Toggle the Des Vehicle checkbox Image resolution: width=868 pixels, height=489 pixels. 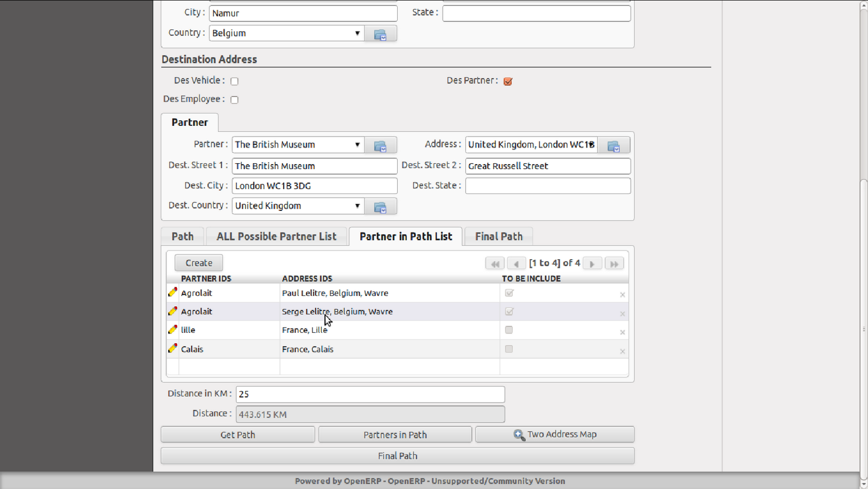[234, 81]
